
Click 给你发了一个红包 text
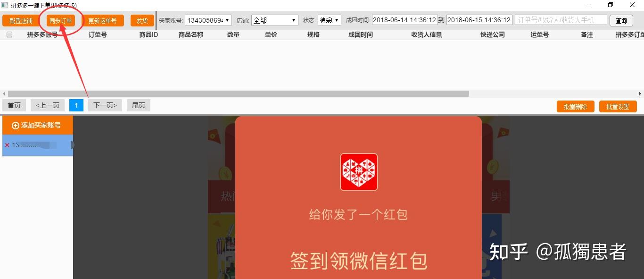(x=358, y=214)
